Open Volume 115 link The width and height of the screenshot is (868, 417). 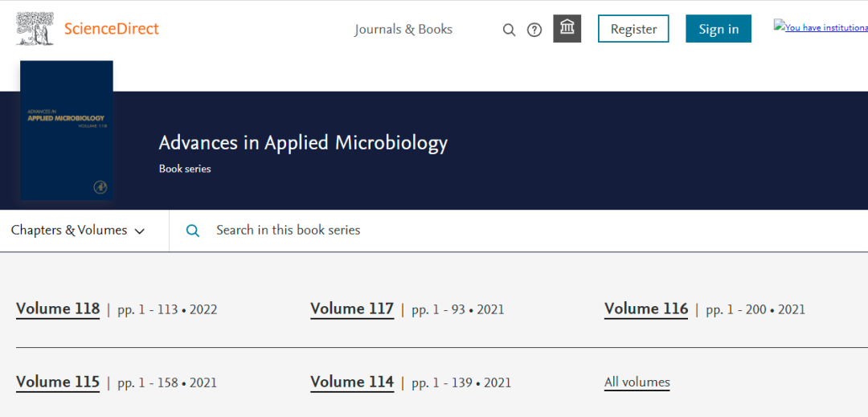(58, 382)
